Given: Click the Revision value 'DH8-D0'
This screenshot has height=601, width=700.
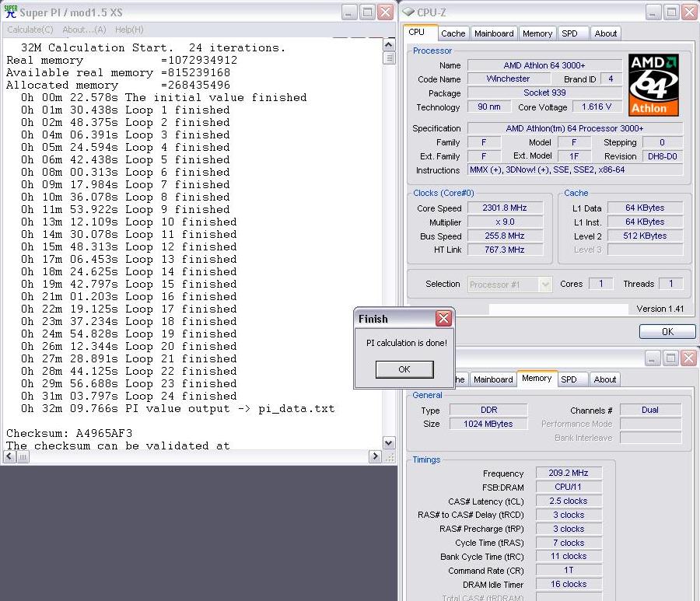Looking at the screenshot, I should (x=663, y=156).
